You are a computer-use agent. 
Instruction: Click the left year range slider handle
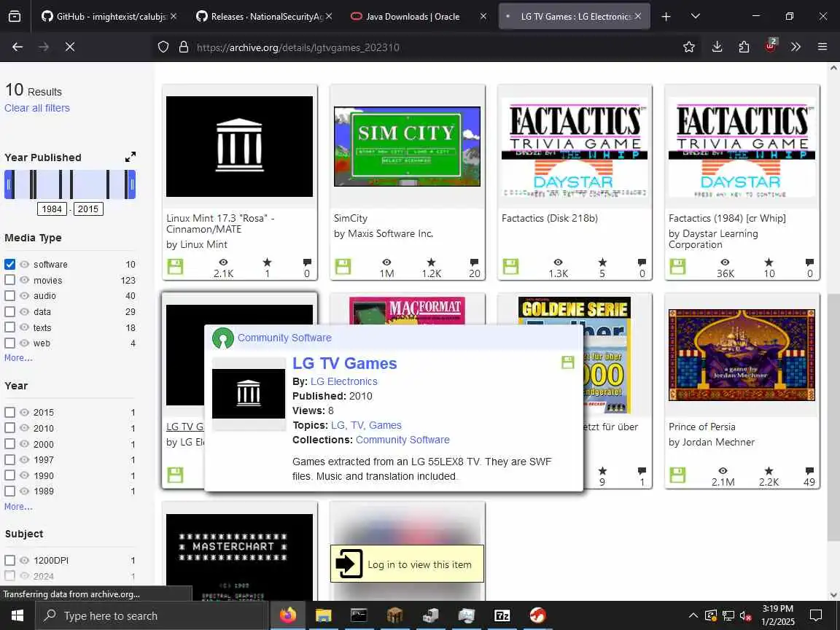9,184
